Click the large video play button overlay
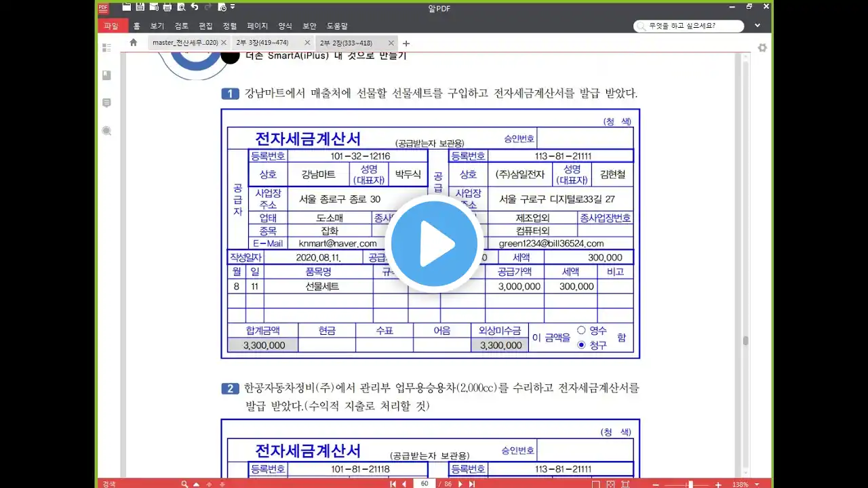 coord(434,243)
